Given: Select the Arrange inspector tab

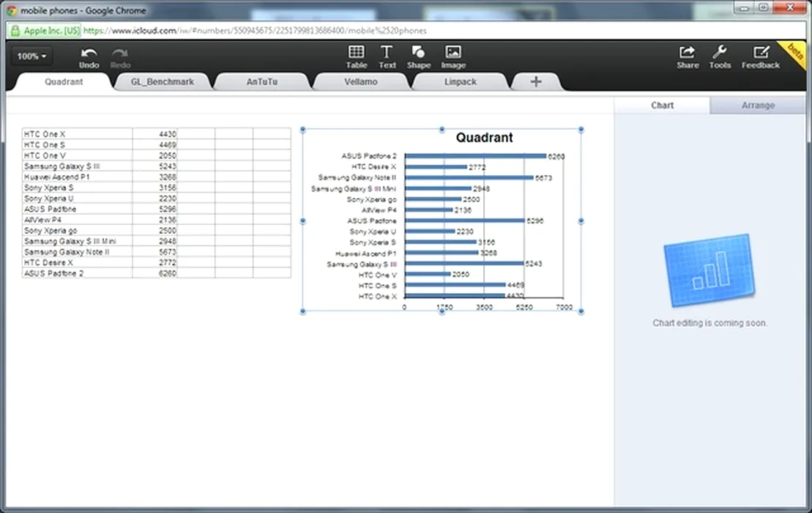Looking at the screenshot, I should [x=758, y=106].
